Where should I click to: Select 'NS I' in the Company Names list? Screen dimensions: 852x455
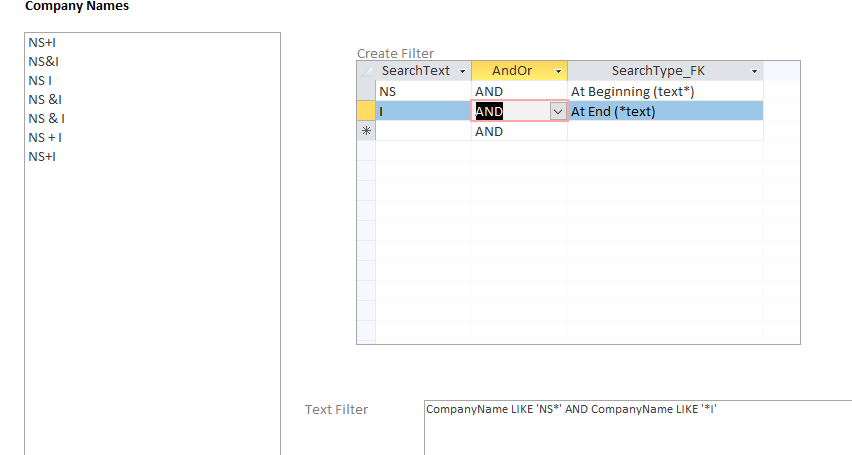coord(40,80)
